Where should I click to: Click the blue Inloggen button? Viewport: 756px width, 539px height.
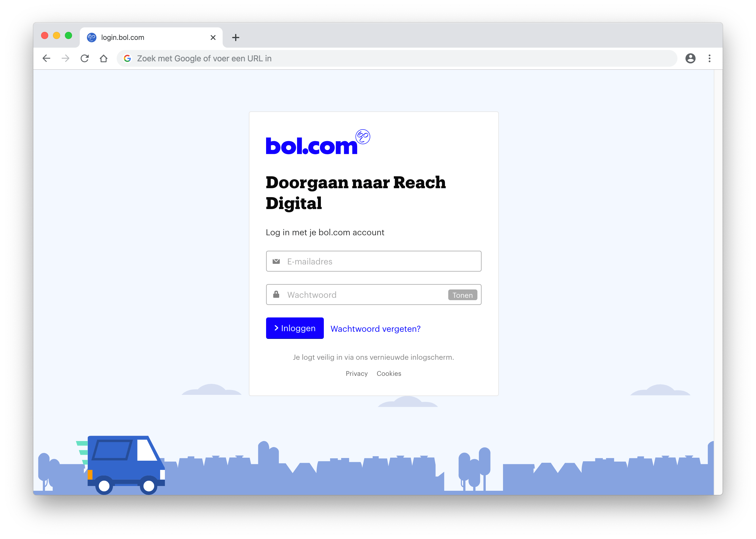295,328
